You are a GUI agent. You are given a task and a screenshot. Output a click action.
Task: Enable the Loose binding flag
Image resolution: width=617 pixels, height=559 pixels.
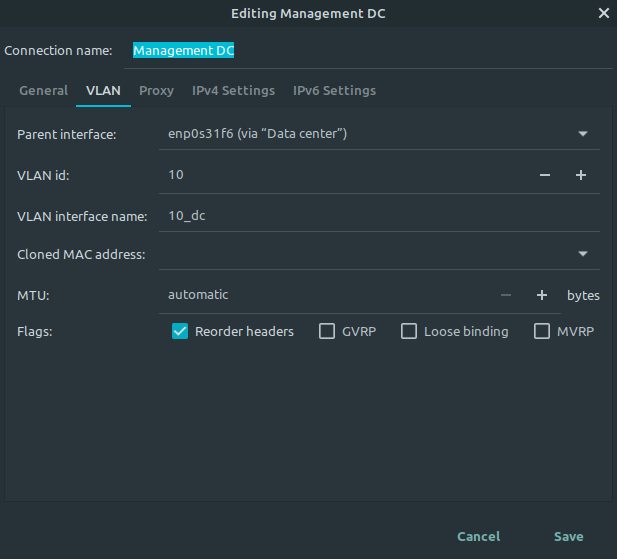[409, 331]
